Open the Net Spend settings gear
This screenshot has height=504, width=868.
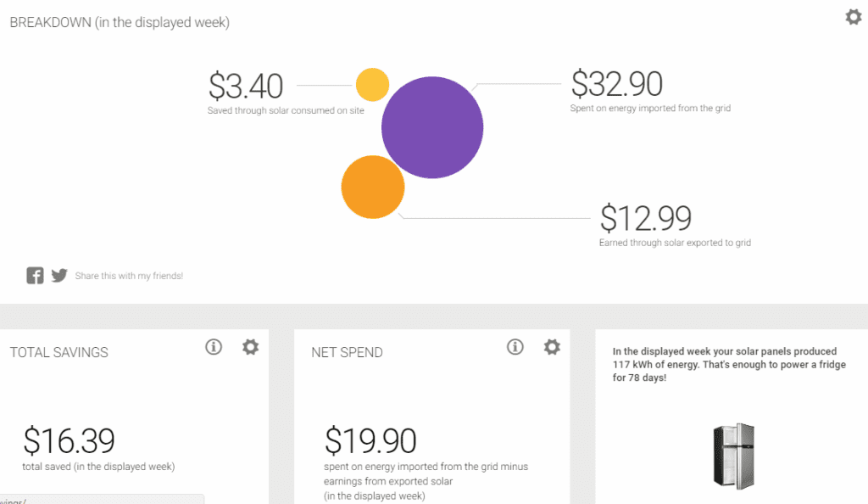point(552,347)
